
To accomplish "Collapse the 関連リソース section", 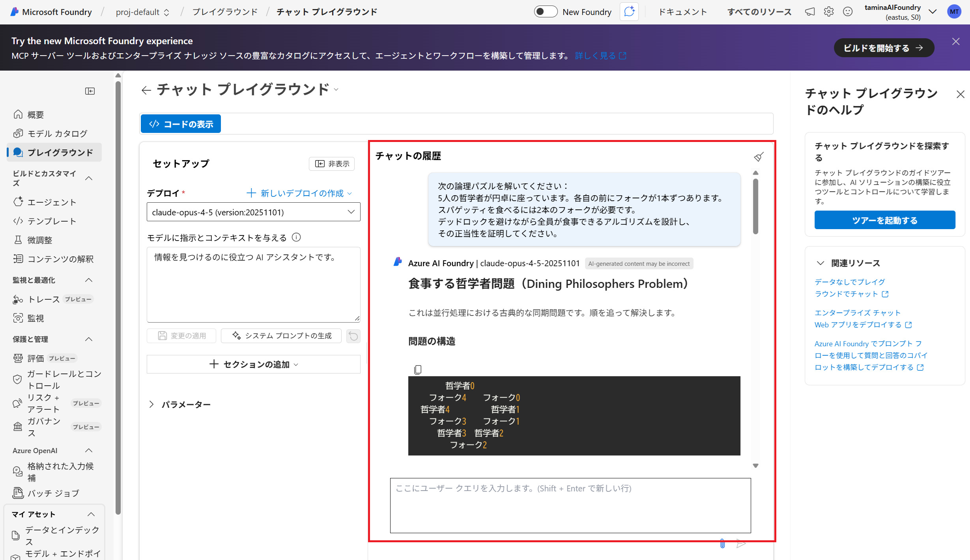I will [820, 263].
